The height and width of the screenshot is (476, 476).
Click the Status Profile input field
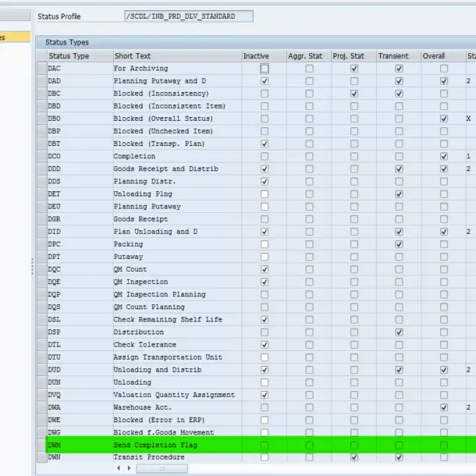tap(189, 16)
